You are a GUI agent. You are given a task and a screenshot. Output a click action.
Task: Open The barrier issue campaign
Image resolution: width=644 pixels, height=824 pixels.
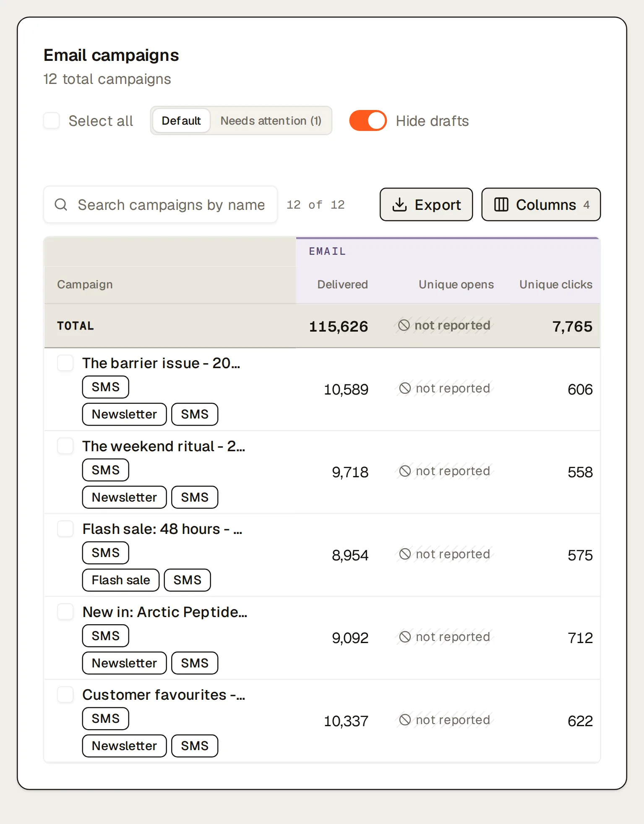click(x=162, y=363)
